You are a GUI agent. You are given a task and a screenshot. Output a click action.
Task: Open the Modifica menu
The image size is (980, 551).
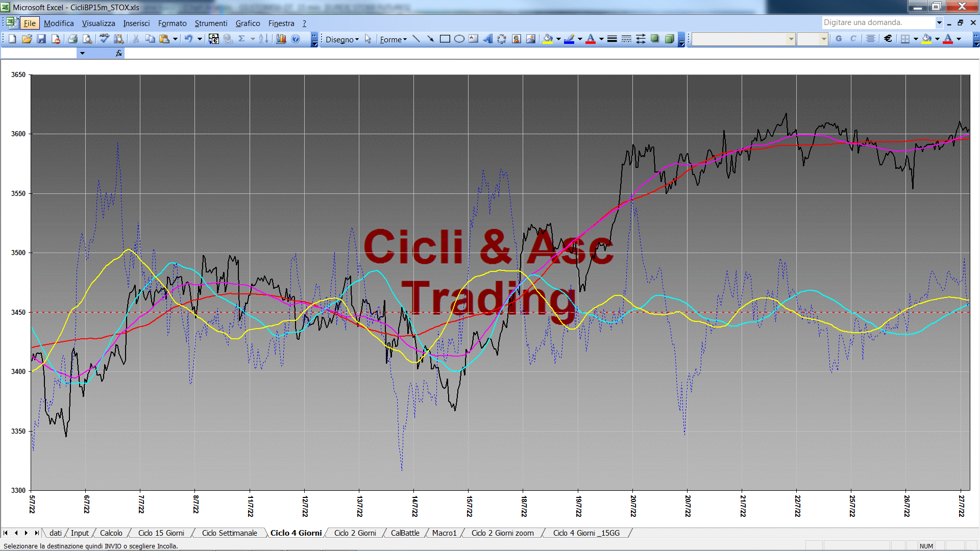59,23
